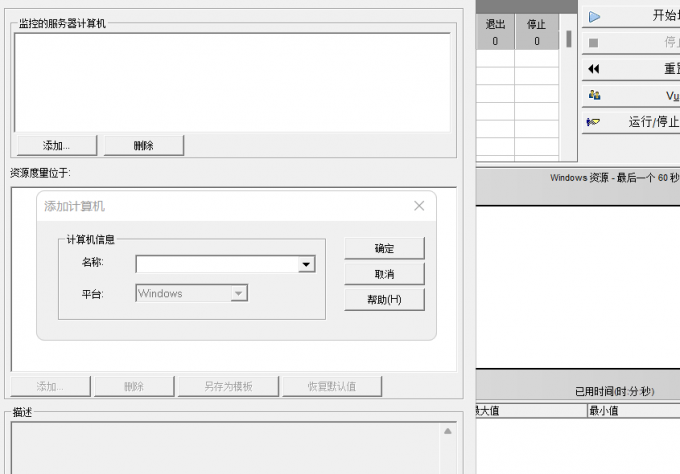Image resolution: width=680 pixels, height=474 pixels.
Task: Click the Reset rewind icon
Action: tap(594, 69)
